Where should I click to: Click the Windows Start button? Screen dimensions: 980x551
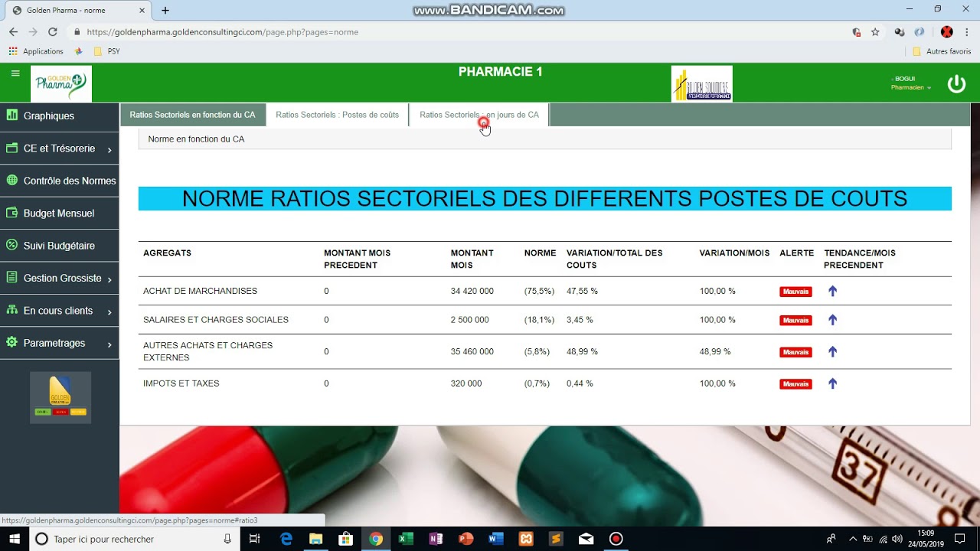coord(15,539)
